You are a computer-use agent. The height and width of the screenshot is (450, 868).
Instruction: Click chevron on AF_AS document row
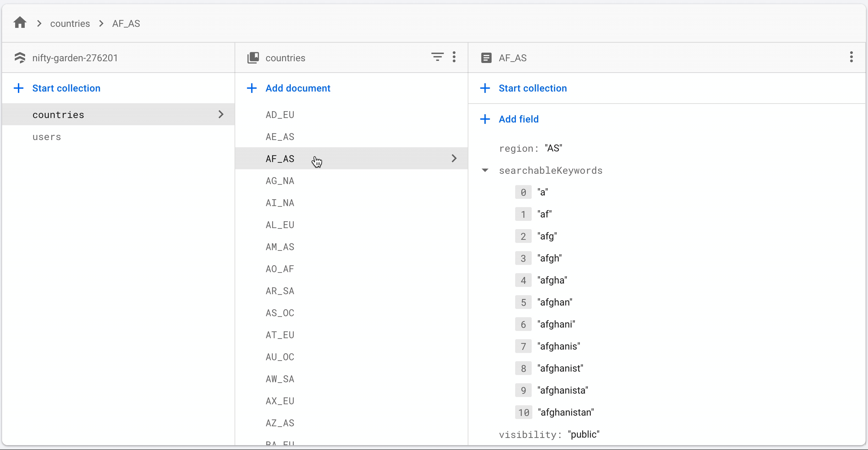(x=454, y=158)
